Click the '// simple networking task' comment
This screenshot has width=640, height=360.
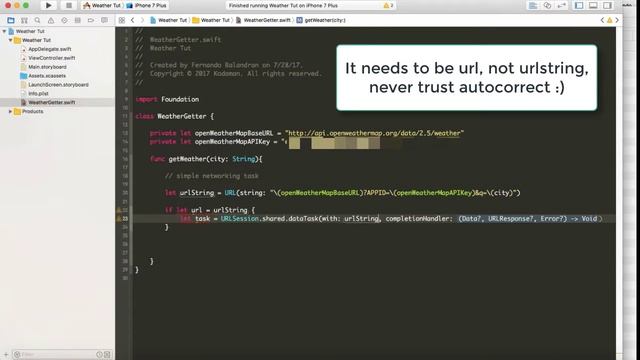tap(212, 176)
